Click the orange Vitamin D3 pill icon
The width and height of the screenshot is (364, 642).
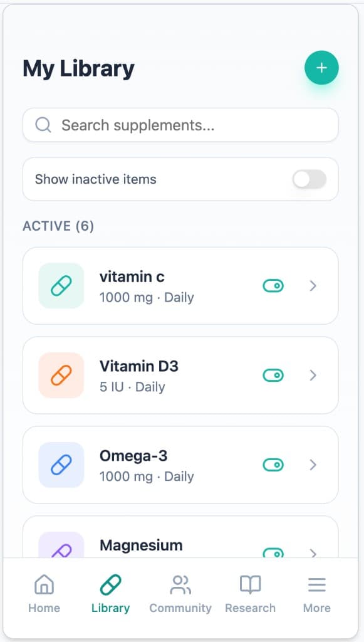click(x=61, y=376)
